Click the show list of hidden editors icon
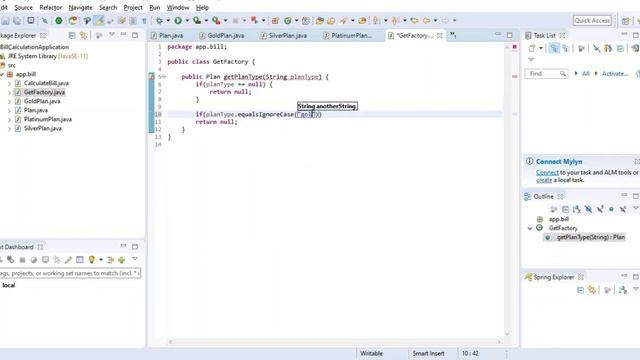The height and width of the screenshot is (360, 640). tap(453, 35)
